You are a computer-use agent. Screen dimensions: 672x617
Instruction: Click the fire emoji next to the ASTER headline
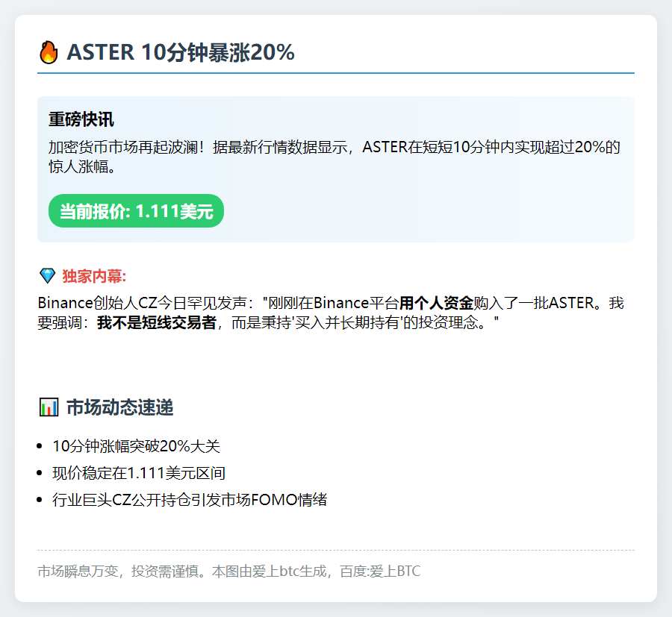pyautogui.click(x=49, y=52)
